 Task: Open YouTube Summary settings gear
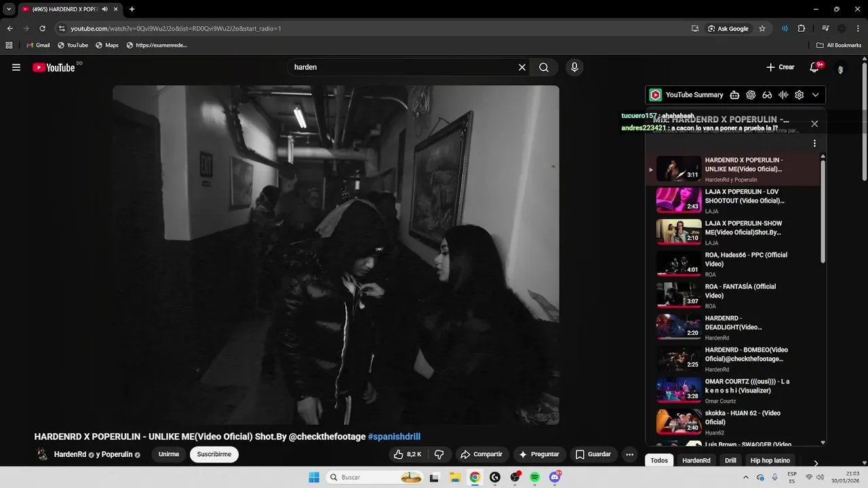(800, 95)
